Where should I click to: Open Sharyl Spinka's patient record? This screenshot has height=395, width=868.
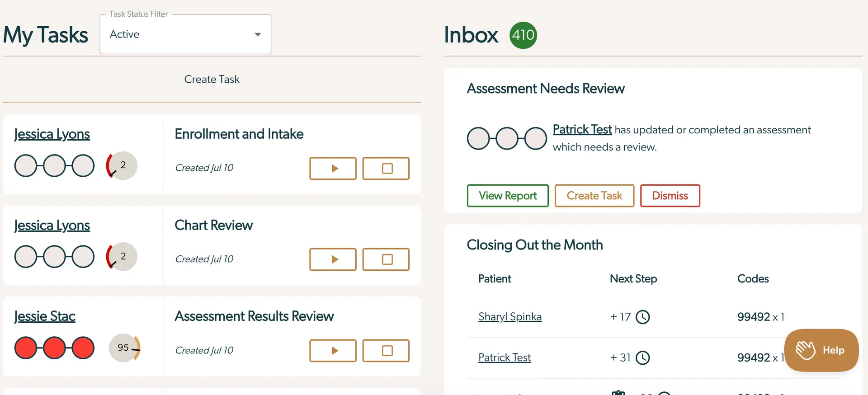(x=509, y=317)
